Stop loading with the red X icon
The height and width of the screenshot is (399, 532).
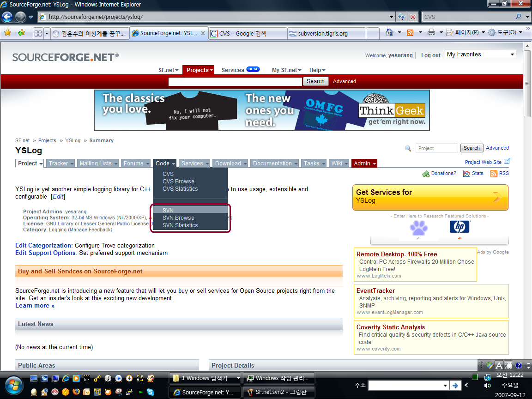412,17
